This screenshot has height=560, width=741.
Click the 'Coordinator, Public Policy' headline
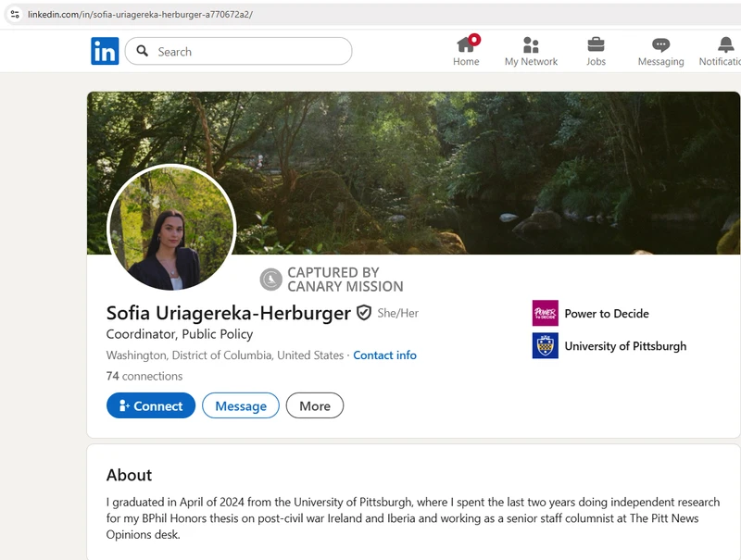tap(180, 334)
